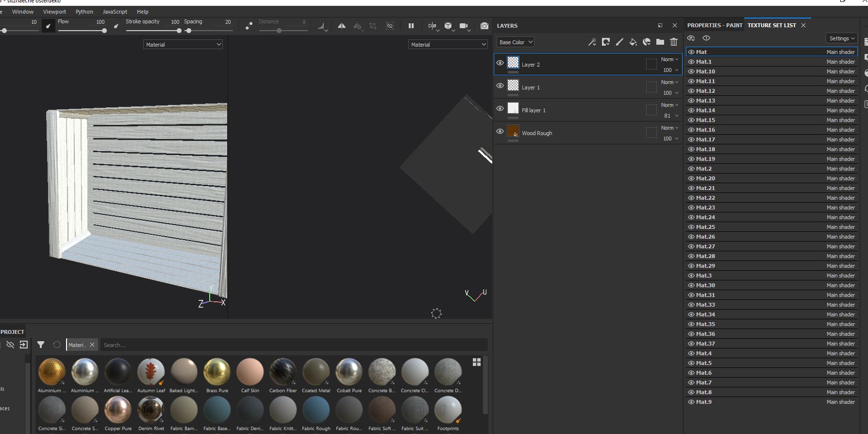This screenshot has width=868, height=434.
Task: Switch assets panel to grid view
Action: 477,362
